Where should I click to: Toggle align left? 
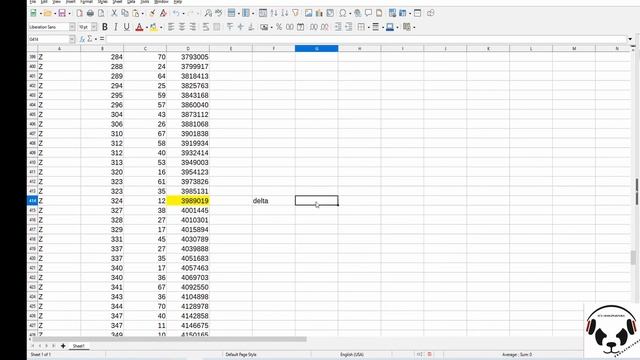tap(171, 27)
